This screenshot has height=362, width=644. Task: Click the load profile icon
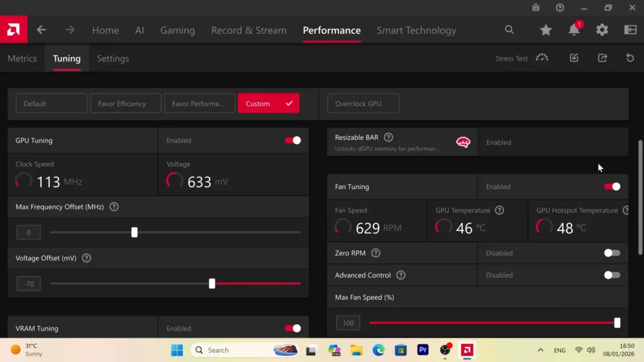point(574,58)
